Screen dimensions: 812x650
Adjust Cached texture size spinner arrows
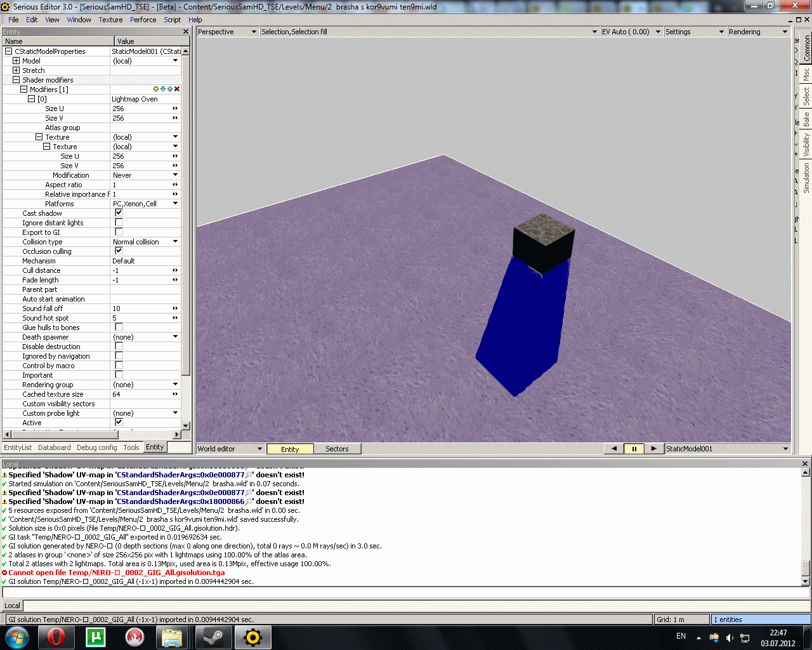tap(175, 394)
